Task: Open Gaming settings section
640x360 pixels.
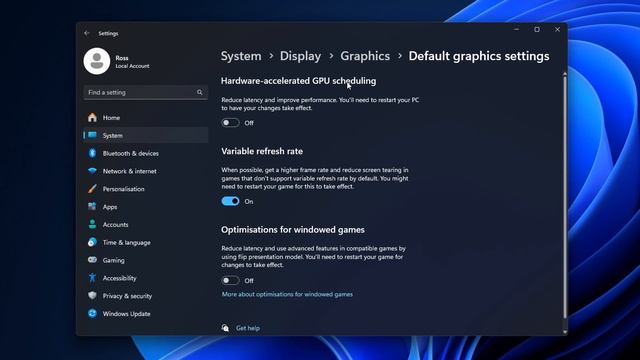Action: click(146, 260)
